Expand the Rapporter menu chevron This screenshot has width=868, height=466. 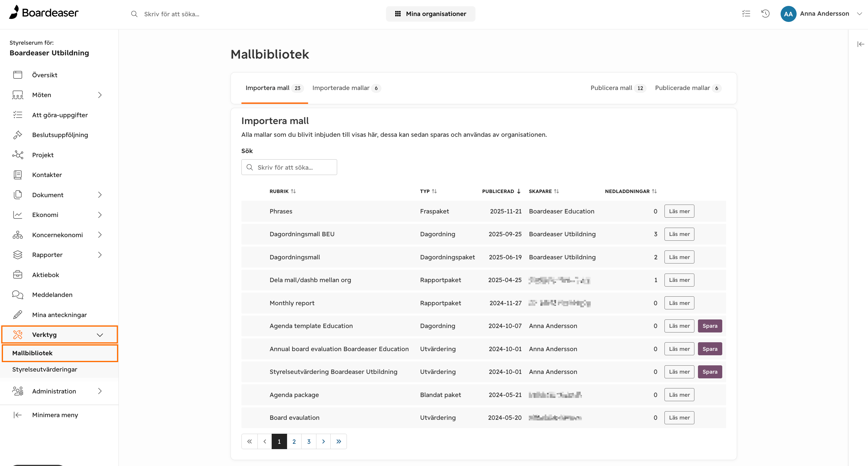pos(100,255)
